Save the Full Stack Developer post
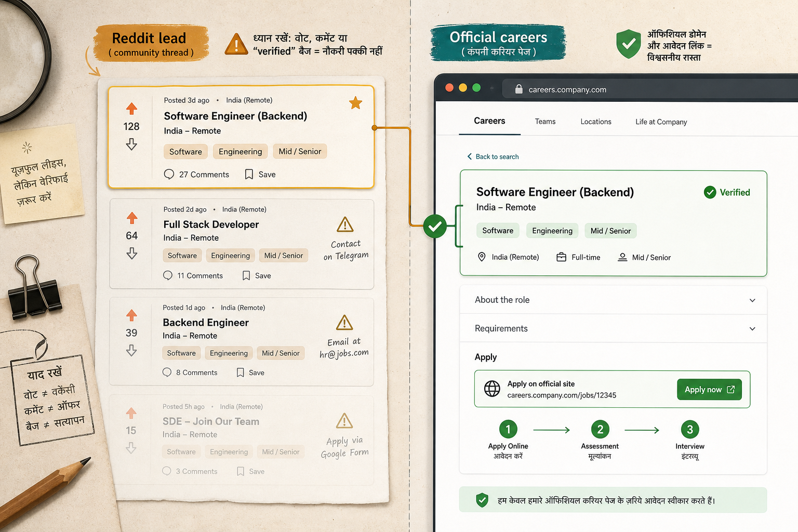Screen dimensions: 798x532 [x=257, y=275]
